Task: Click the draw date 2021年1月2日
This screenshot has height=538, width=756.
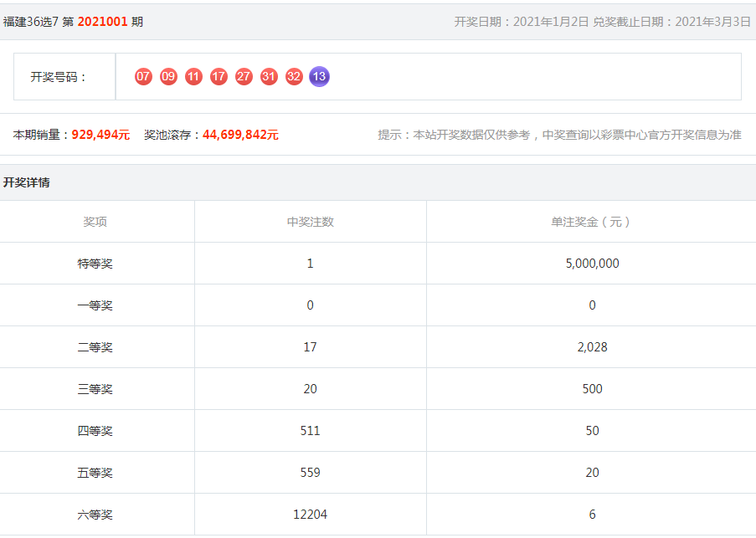Action: 551,22
